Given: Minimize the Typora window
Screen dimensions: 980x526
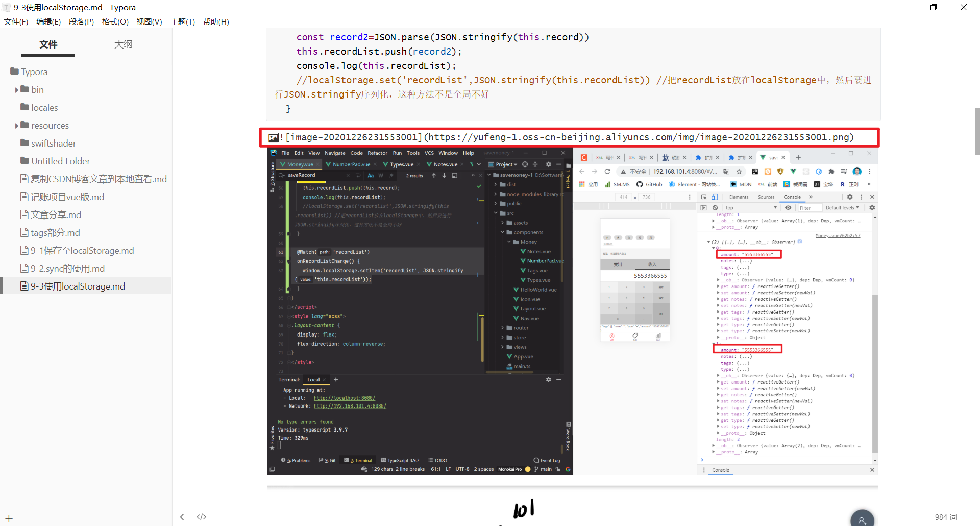Looking at the screenshot, I should (904, 7).
